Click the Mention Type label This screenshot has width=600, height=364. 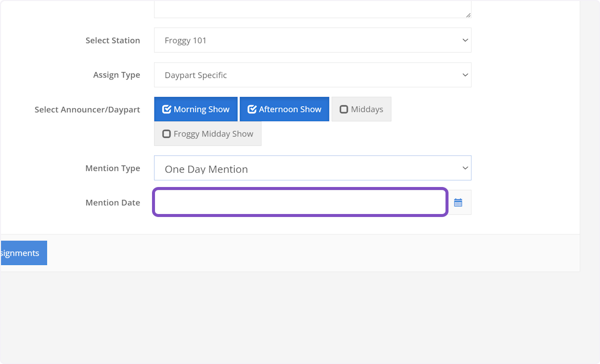112,168
